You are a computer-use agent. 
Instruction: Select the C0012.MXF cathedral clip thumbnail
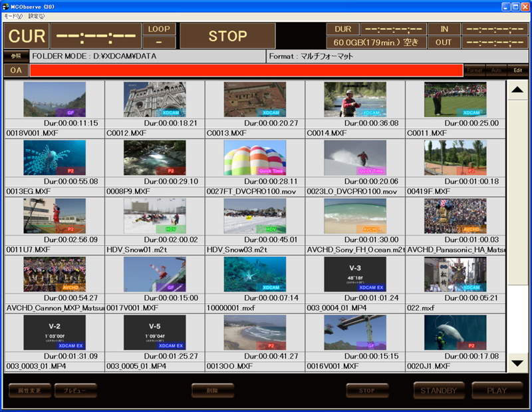coord(154,100)
